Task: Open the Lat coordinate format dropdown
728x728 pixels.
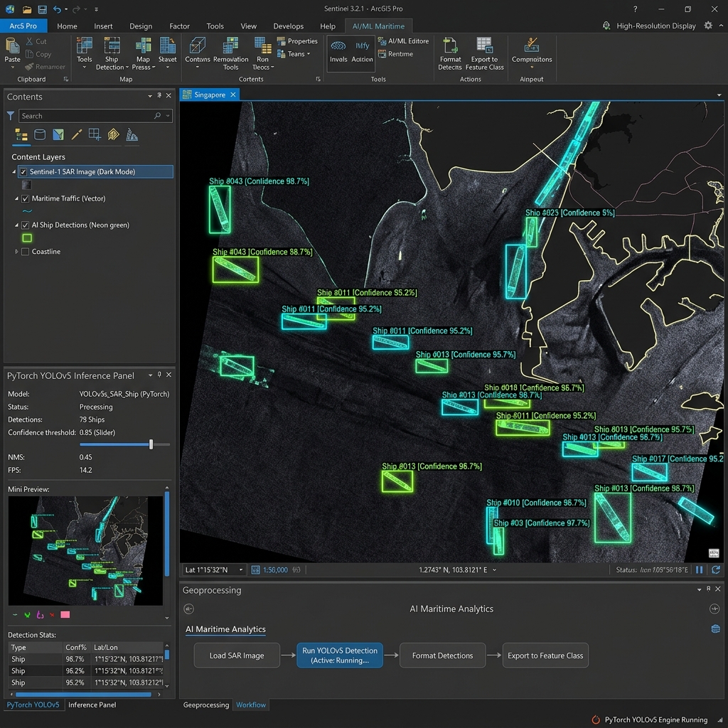Action: point(241,569)
